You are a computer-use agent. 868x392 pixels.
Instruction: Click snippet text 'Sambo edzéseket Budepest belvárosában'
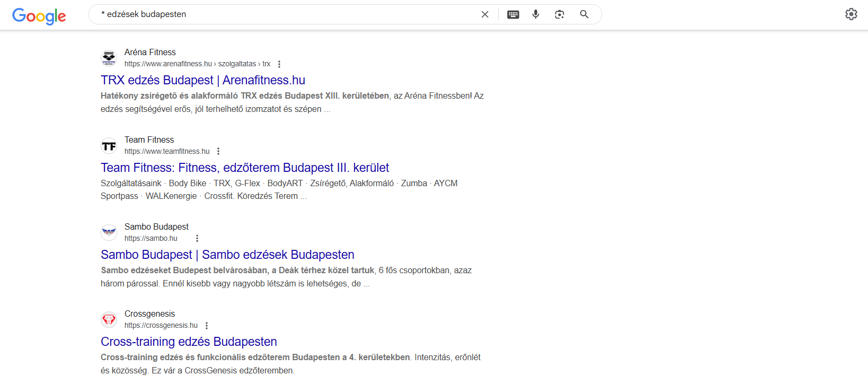184,270
